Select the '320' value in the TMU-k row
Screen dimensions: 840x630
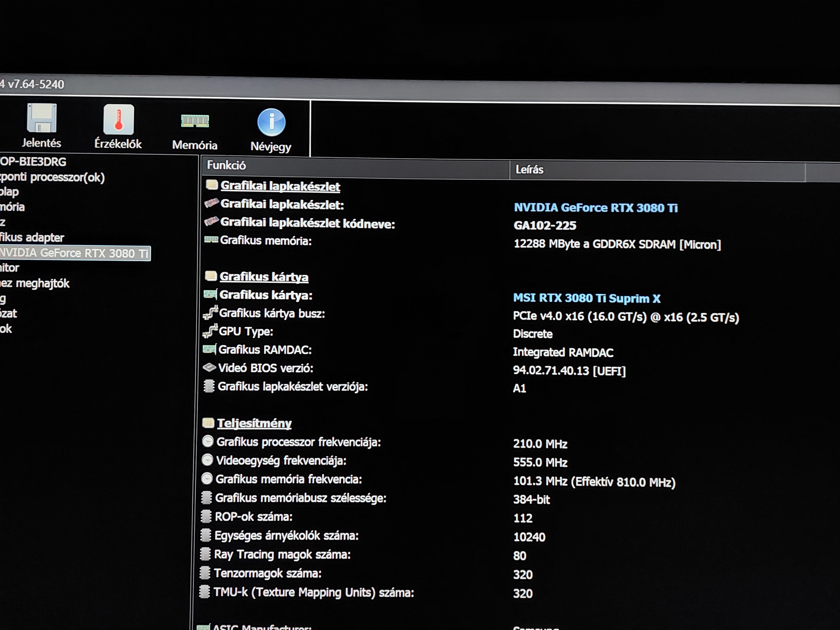pos(522,593)
